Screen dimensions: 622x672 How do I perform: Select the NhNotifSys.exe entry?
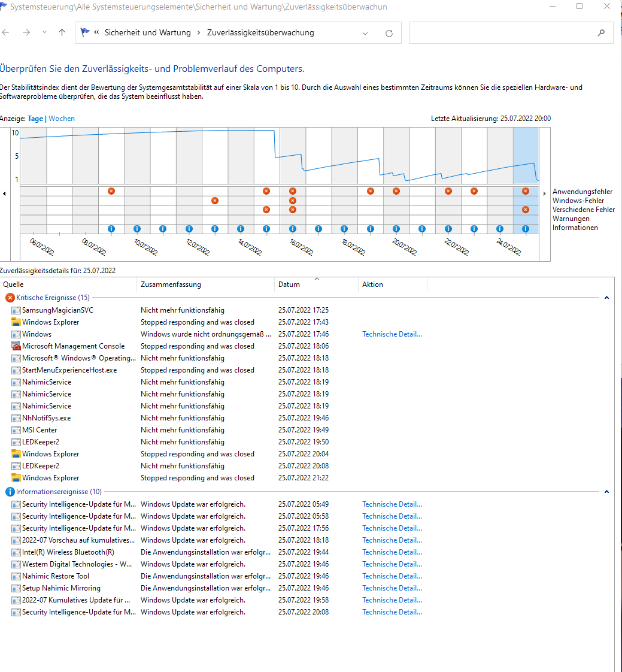click(x=46, y=418)
